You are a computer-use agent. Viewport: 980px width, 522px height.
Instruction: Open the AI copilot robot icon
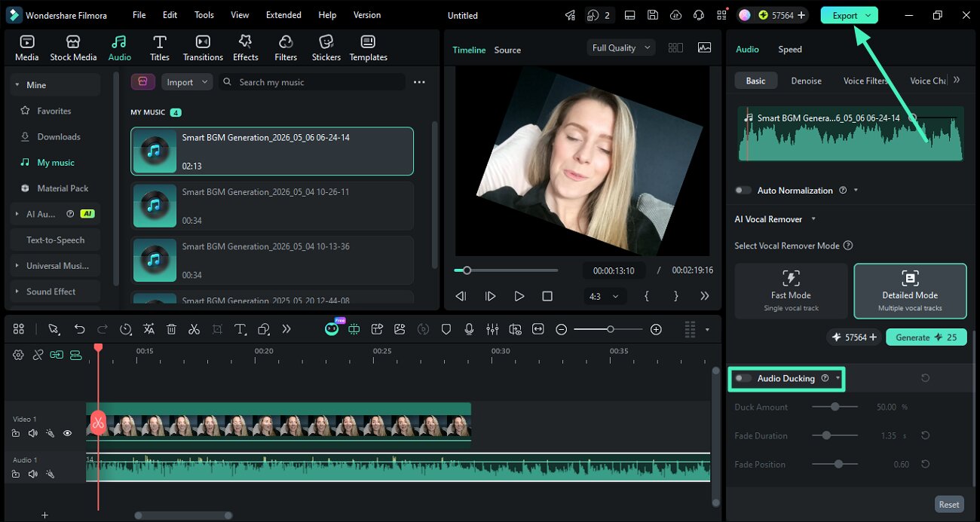click(x=332, y=329)
